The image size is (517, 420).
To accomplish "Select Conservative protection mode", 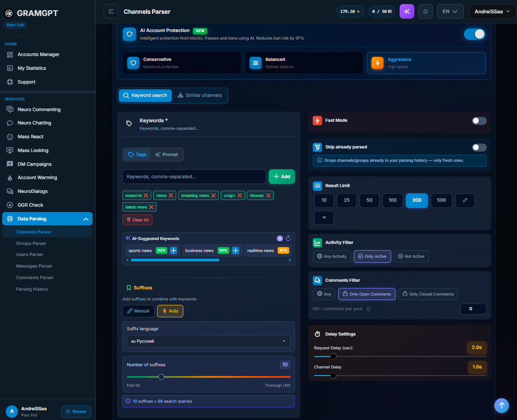I will [182, 63].
